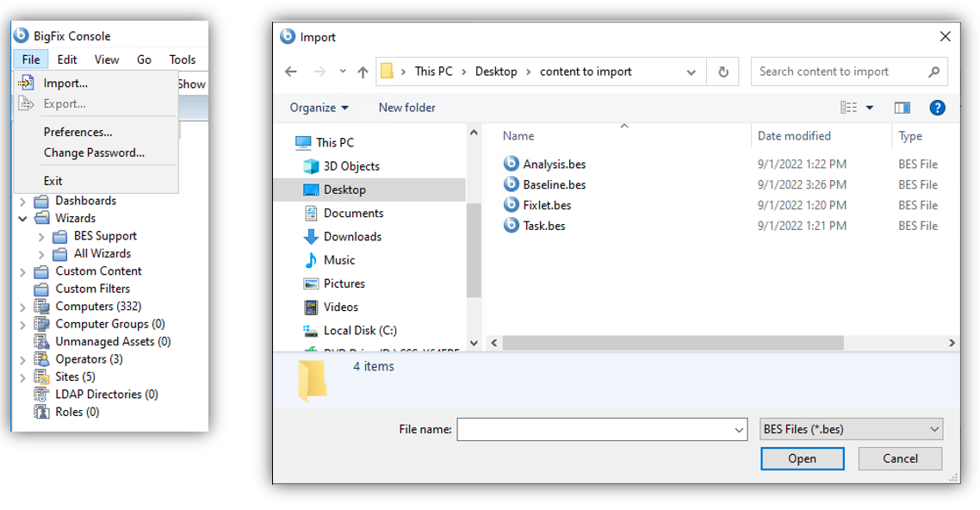Select All Wizards in the tree

(102, 254)
